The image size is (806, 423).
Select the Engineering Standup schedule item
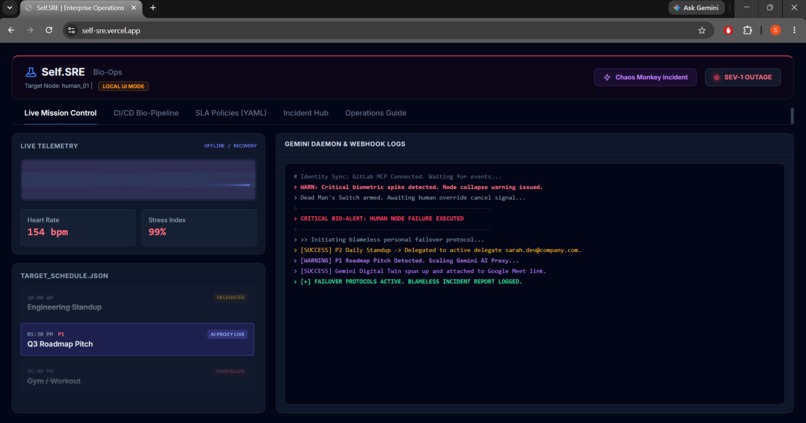(x=137, y=303)
